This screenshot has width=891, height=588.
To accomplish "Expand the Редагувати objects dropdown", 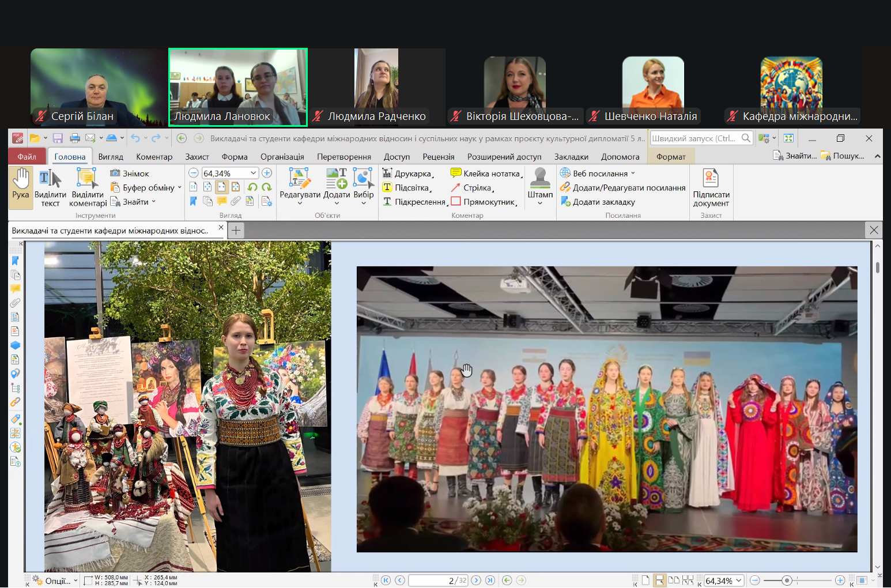I will (x=300, y=203).
